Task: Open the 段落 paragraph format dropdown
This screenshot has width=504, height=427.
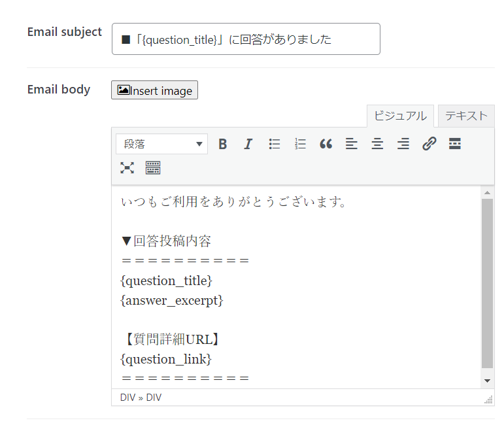Action: 161,144
